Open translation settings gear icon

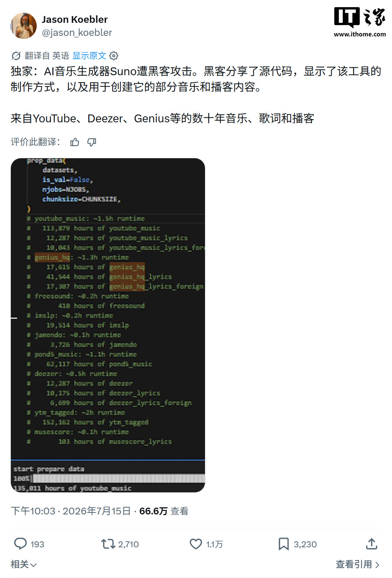pos(114,56)
